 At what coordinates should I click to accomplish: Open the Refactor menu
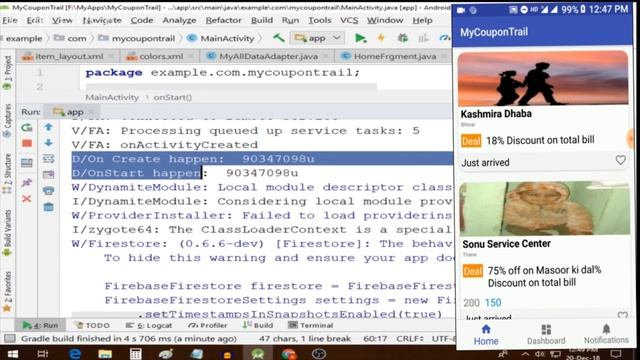(223, 20)
